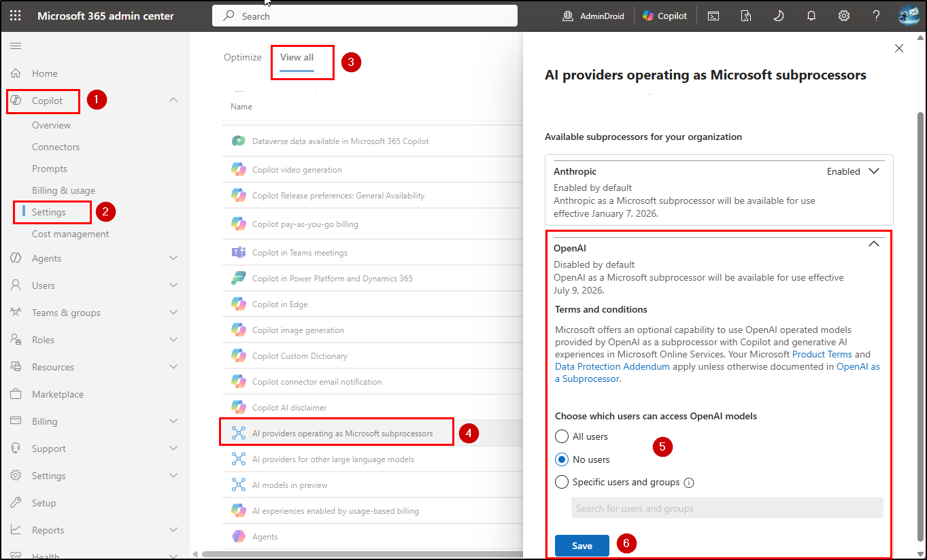Click the Copilot button in header

(x=665, y=16)
